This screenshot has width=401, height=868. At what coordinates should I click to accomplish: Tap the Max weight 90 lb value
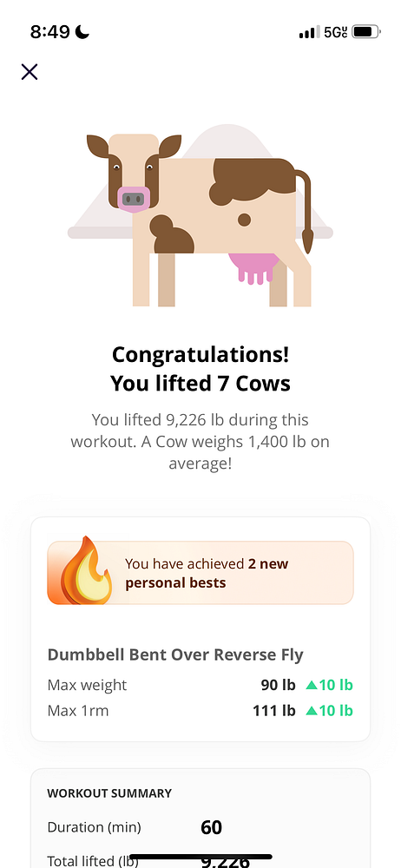[278, 686]
